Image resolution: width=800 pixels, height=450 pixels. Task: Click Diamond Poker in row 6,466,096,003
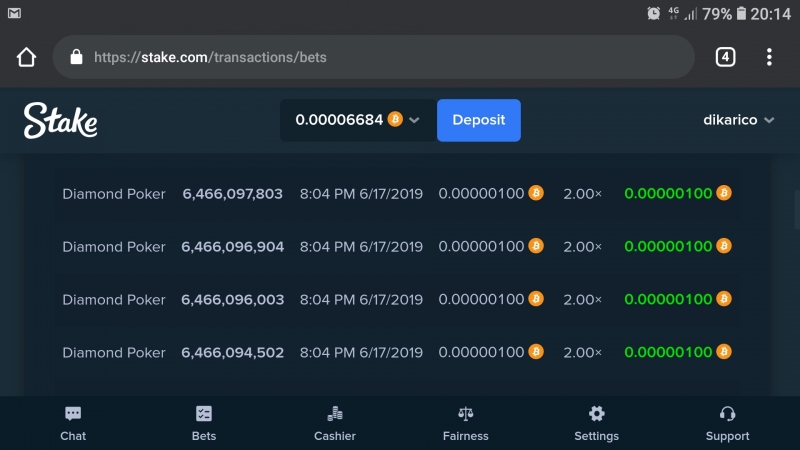coord(114,299)
